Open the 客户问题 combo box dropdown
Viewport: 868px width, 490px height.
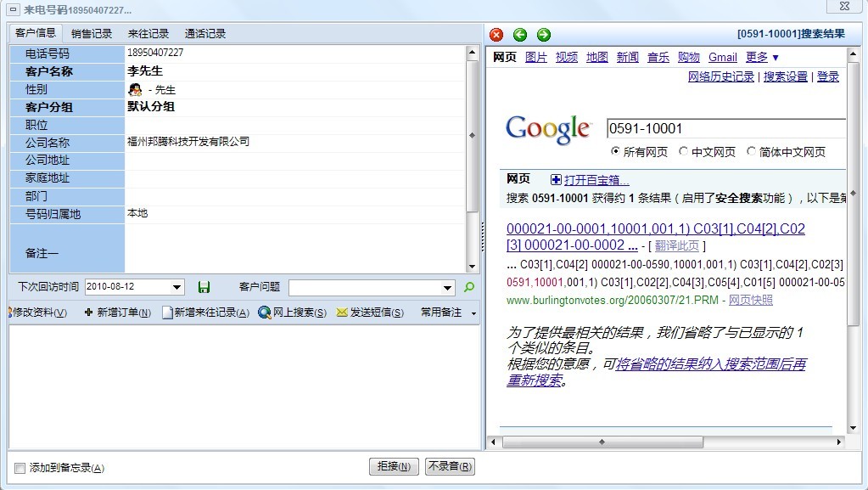[x=447, y=288]
